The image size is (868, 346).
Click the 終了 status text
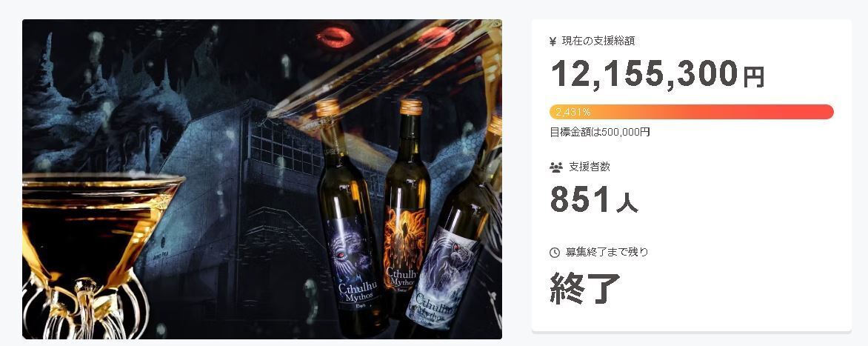tap(585, 287)
